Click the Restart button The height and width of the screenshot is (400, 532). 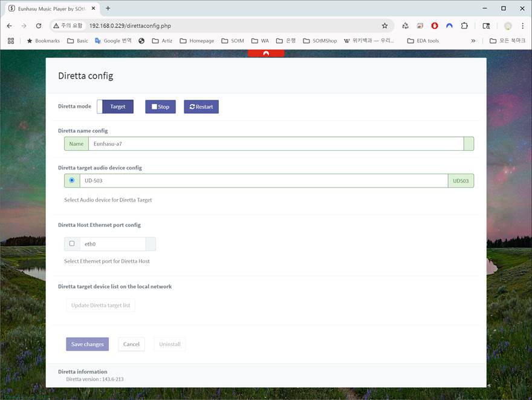point(201,107)
